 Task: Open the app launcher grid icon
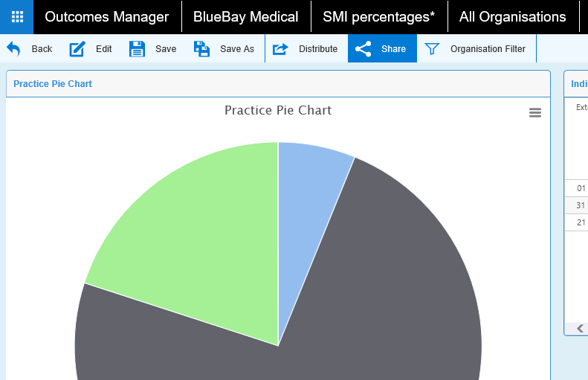pyautogui.click(x=16, y=16)
